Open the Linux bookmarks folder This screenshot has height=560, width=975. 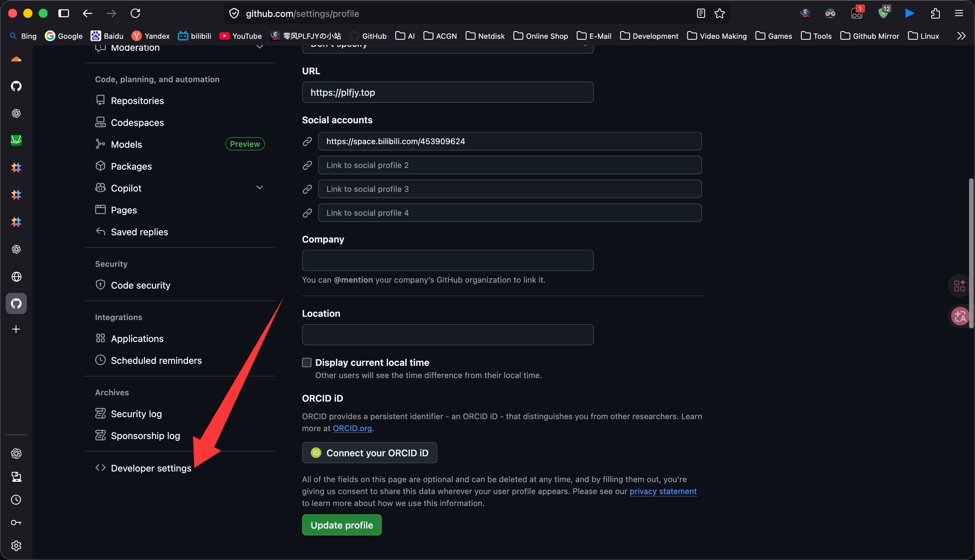pos(923,36)
